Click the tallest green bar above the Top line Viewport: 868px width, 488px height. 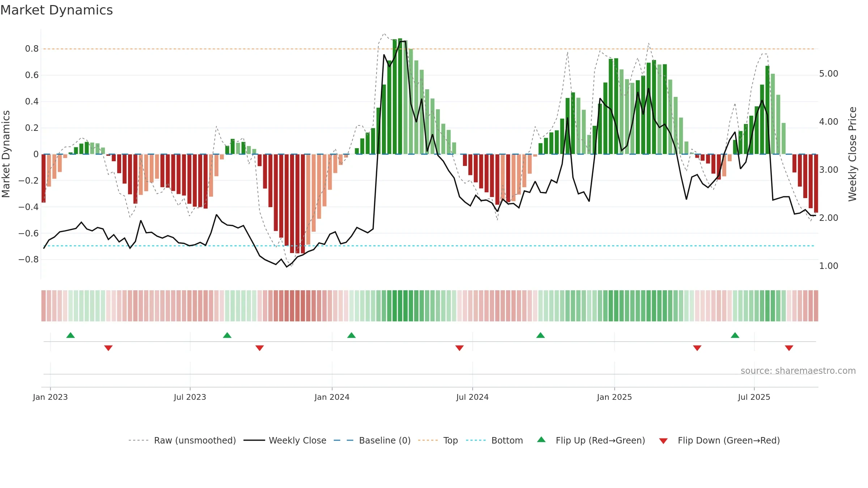pos(400,96)
